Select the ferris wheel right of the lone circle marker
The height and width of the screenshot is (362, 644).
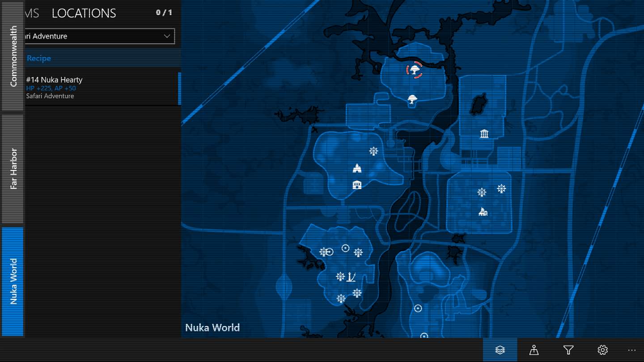coord(358,253)
